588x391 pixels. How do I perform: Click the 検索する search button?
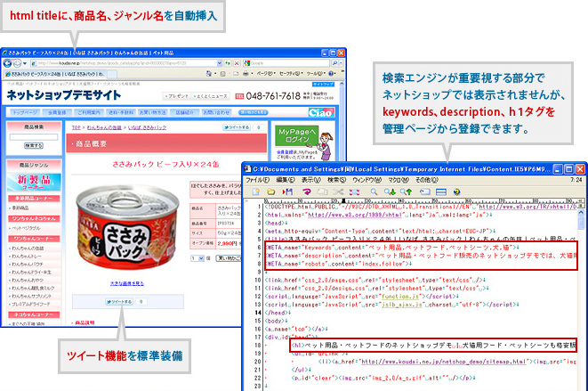pyautogui.click(x=34, y=146)
